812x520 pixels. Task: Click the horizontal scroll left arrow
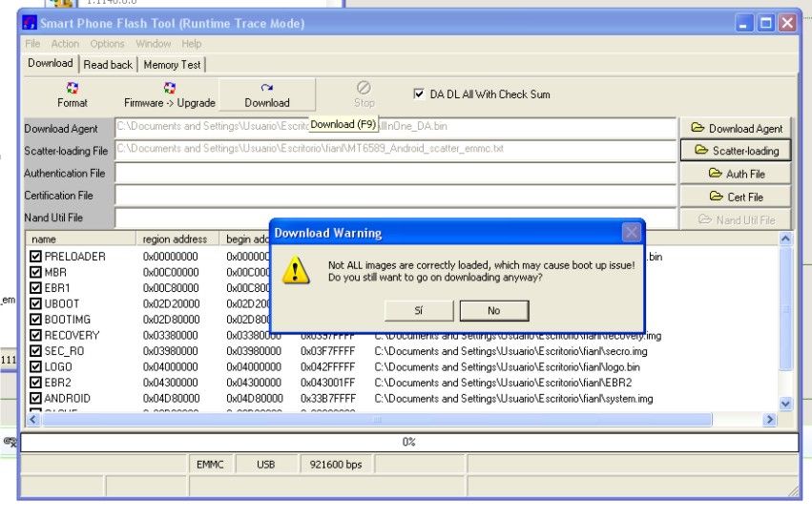tap(32, 419)
